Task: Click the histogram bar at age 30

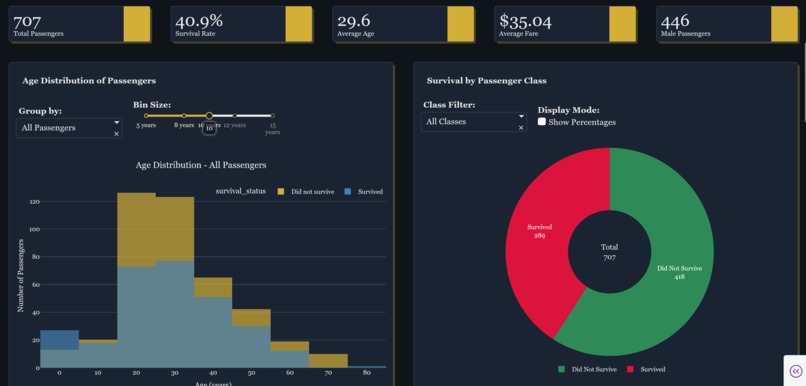Action: (x=175, y=282)
